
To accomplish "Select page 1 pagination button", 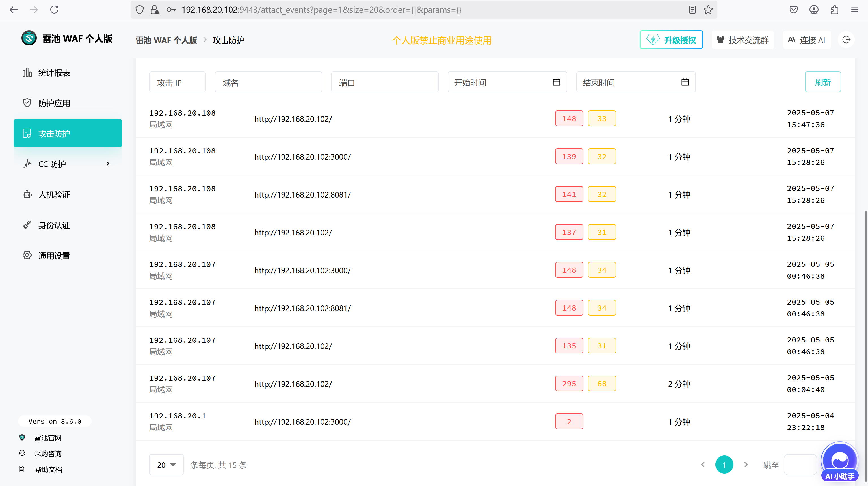I will [724, 465].
